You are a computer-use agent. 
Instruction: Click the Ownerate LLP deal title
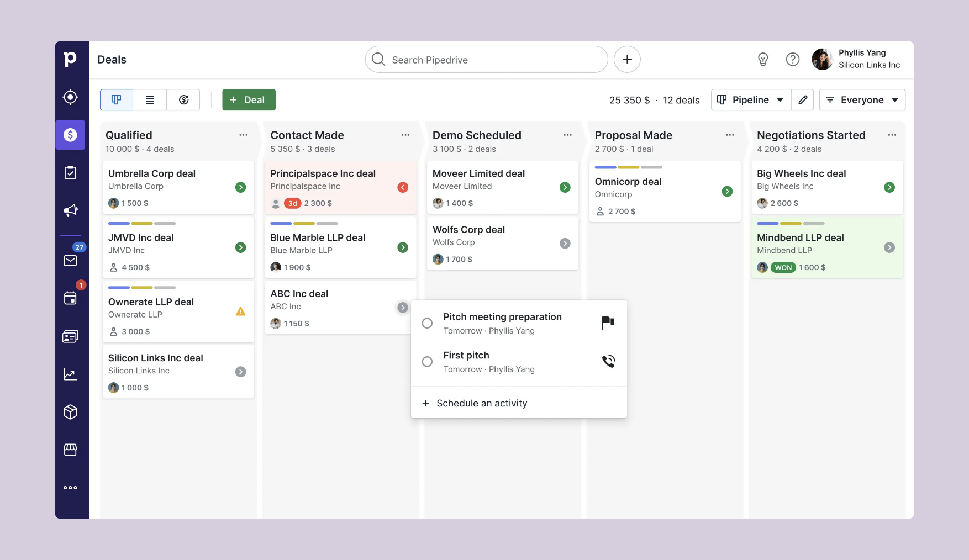point(151,302)
